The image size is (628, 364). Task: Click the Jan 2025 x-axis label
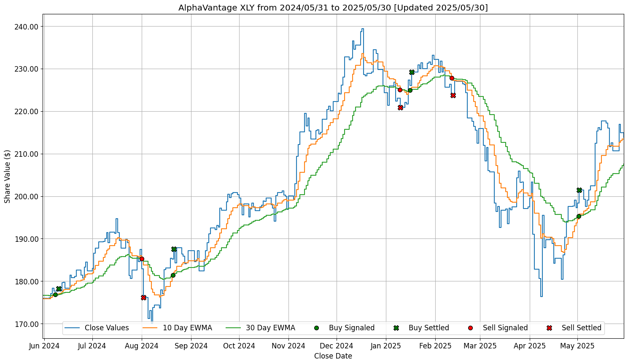(386, 346)
